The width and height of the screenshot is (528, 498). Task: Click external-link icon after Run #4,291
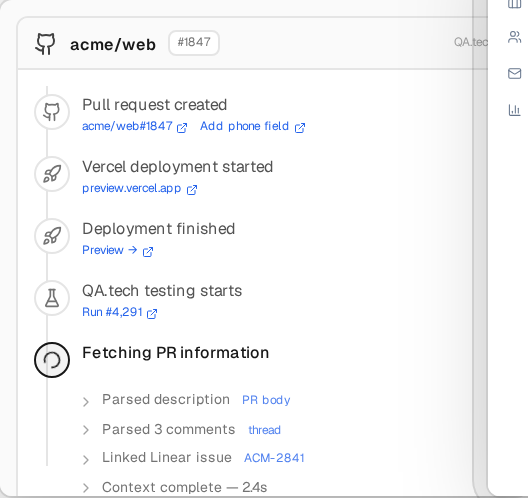[152, 313]
